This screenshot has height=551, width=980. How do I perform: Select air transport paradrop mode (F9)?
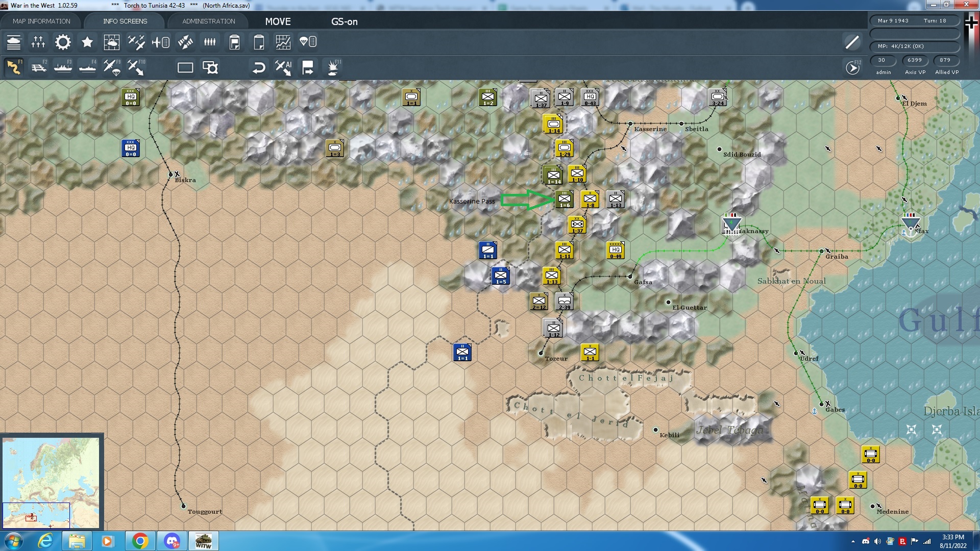tap(112, 67)
